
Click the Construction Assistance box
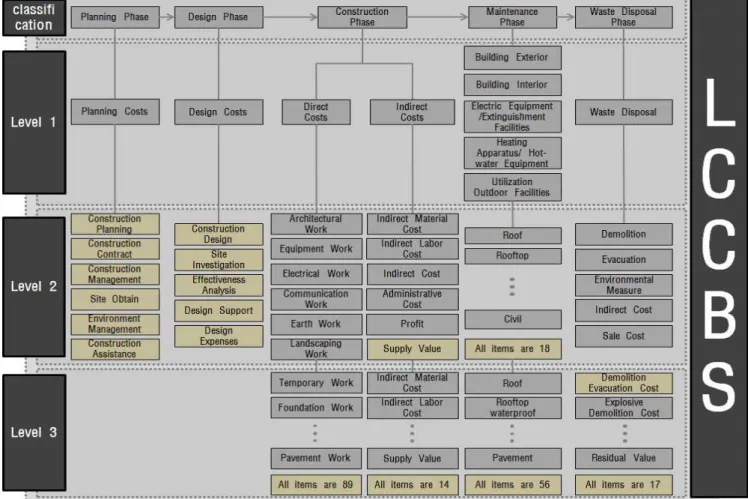click(115, 349)
